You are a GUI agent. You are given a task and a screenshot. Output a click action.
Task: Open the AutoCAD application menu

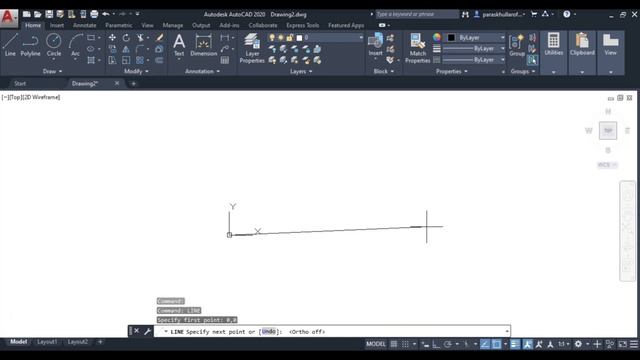pos(9,18)
